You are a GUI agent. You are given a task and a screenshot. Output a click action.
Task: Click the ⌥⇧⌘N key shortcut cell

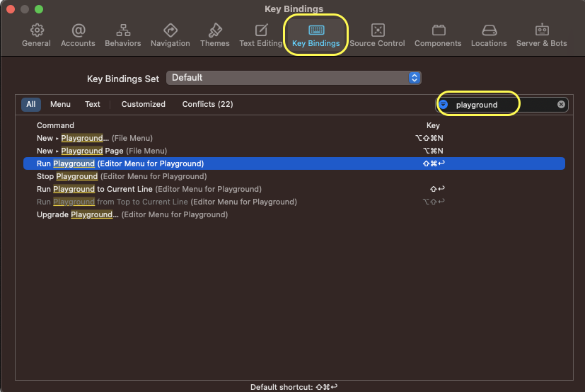(x=429, y=138)
